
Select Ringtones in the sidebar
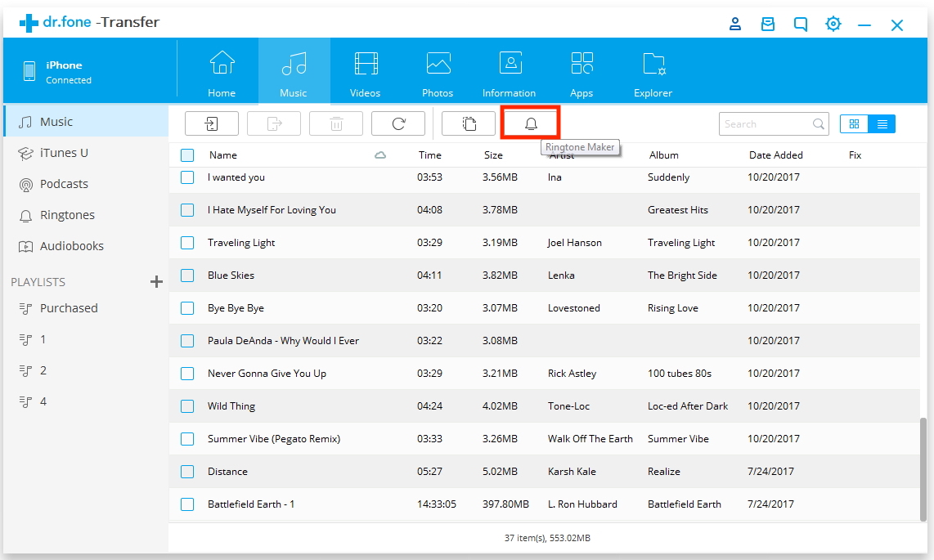67,215
